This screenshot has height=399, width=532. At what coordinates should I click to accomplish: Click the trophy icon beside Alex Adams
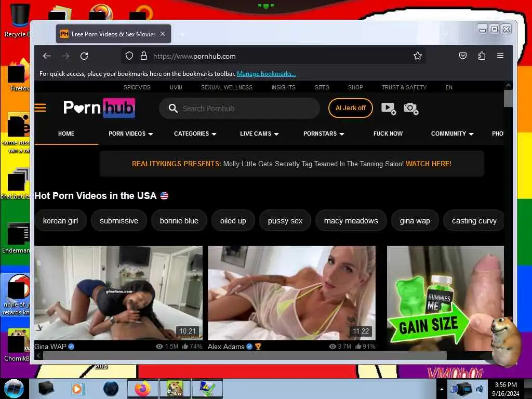click(258, 347)
